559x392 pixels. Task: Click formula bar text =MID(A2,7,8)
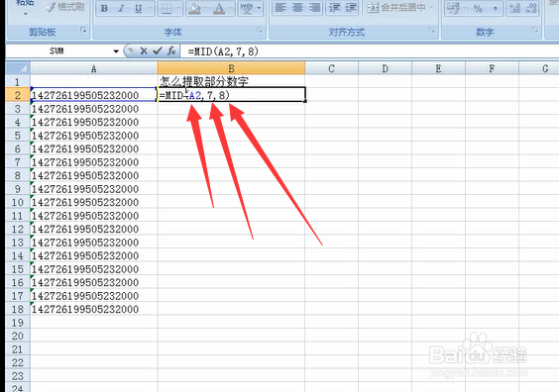point(223,51)
